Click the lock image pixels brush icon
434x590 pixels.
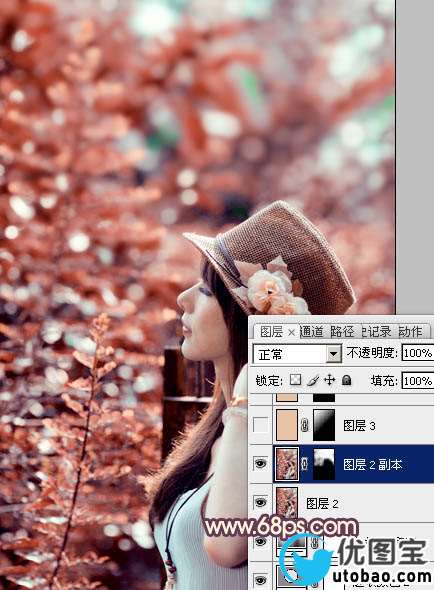tap(313, 380)
